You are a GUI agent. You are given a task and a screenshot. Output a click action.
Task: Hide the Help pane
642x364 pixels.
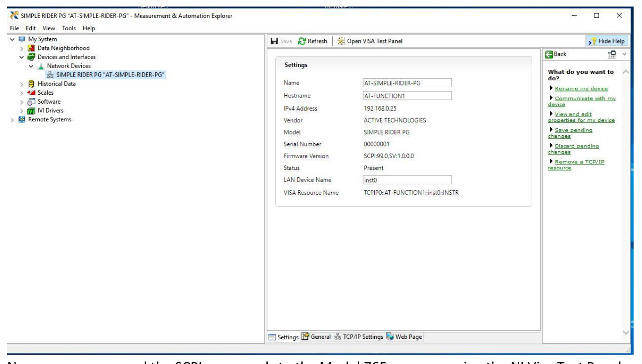[608, 41]
